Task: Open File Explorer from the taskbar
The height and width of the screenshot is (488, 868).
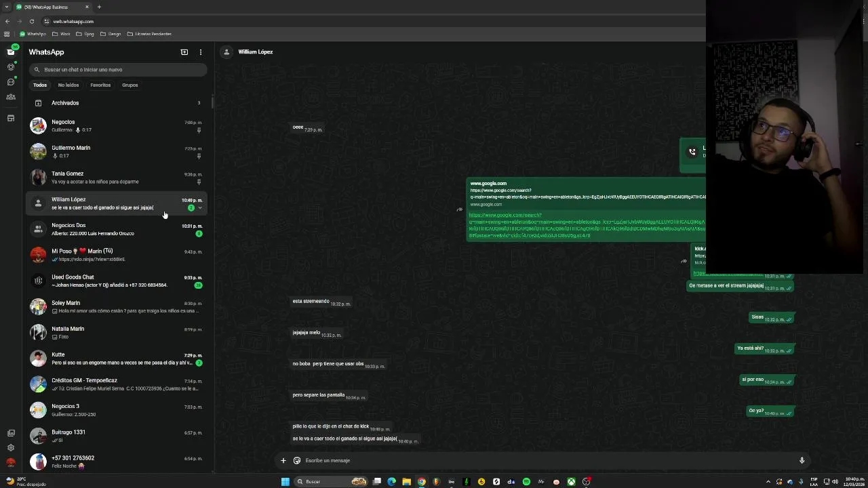Action: [x=407, y=482]
